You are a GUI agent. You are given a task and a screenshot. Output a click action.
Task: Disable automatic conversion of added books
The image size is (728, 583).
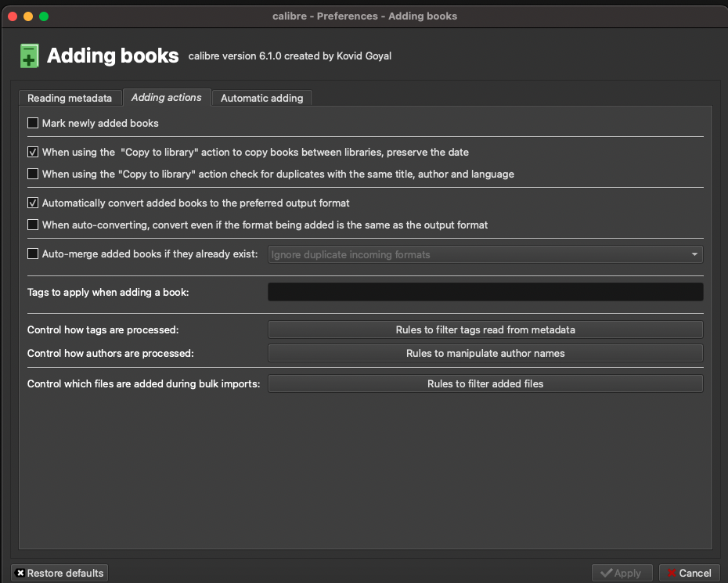pyautogui.click(x=33, y=203)
